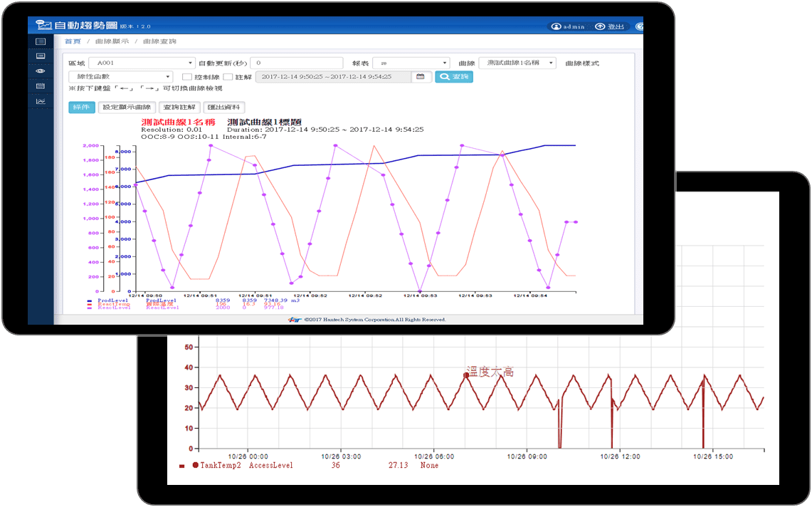Open the 線性函數 curve style dropdown

(x=120, y=77)
